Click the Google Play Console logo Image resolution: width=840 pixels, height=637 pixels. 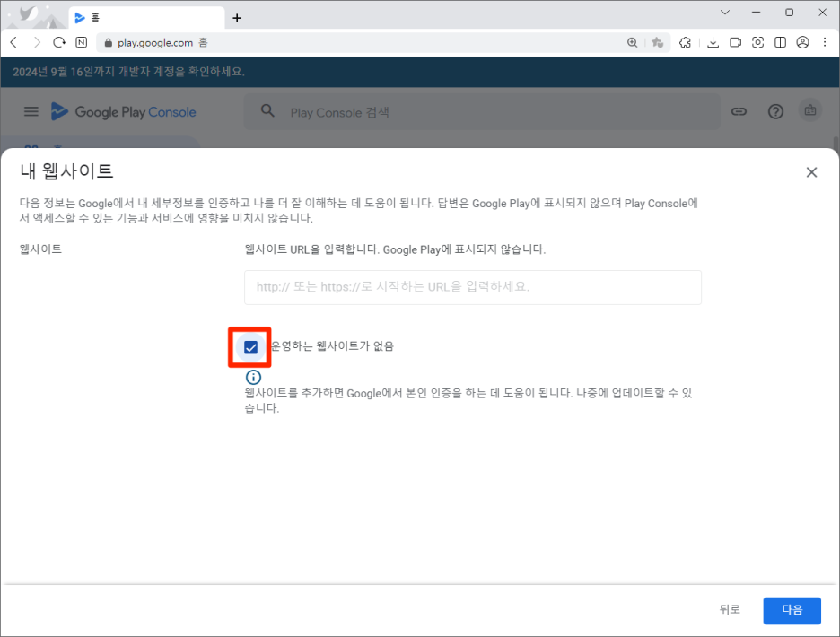click(x=124, y=111)
